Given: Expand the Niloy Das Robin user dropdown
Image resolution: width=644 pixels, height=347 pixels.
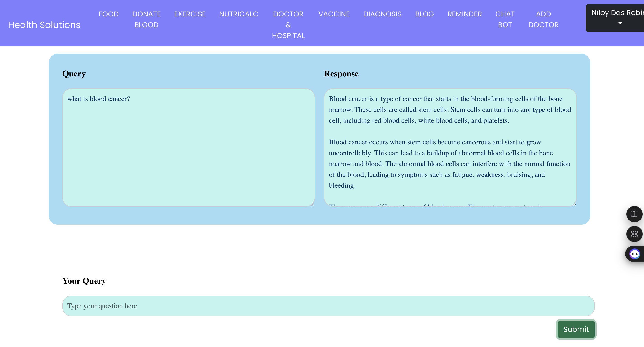Looking at the screenshot, I should 616,13.
